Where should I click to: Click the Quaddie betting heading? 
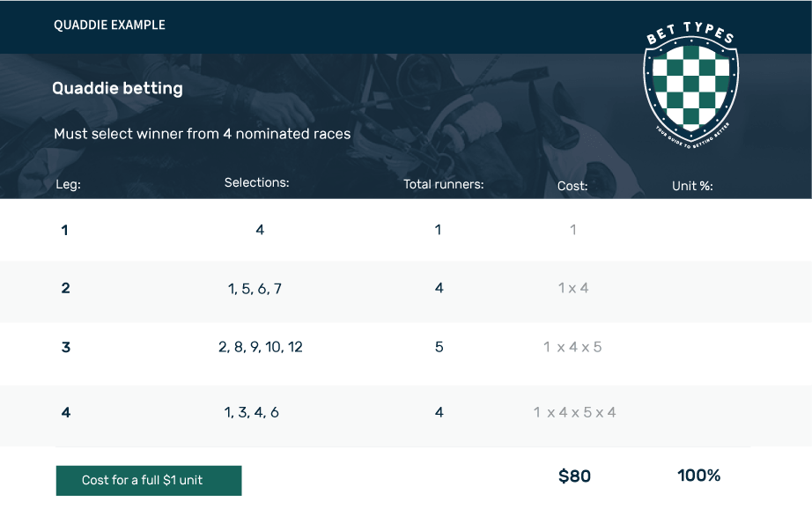[x=117, y=89]
